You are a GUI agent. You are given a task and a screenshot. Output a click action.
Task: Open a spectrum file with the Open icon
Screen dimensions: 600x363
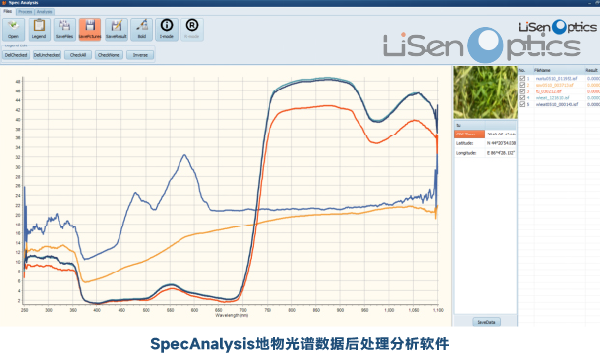coord(13,29)
